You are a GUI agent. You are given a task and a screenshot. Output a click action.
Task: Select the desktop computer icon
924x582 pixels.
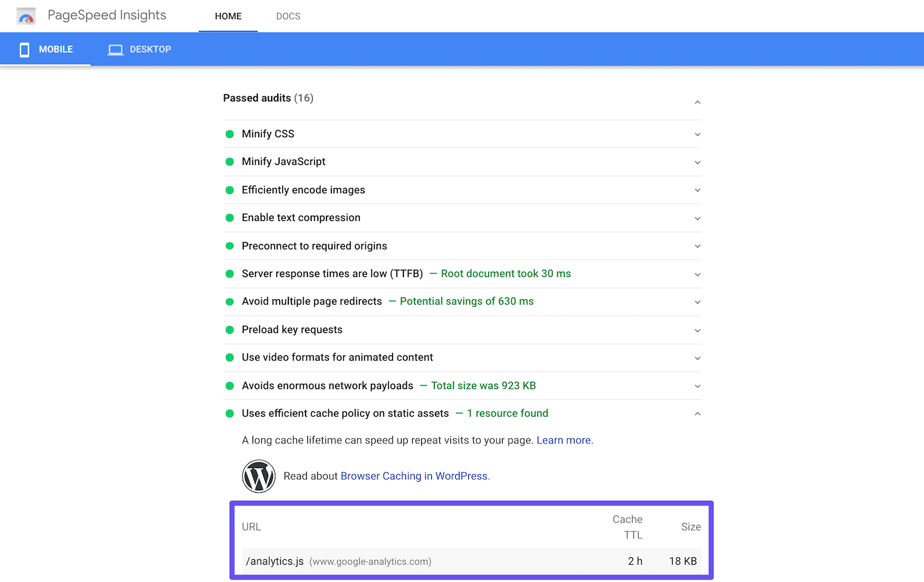(x=115, y=49)
